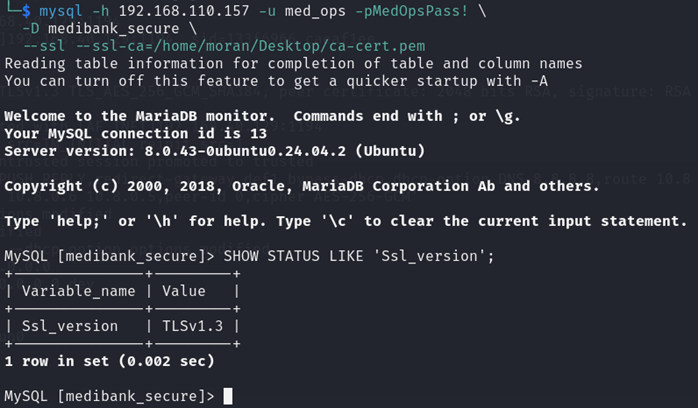
Task: Click the Ssl_version table cell
Action: click(x=70, y=326)
